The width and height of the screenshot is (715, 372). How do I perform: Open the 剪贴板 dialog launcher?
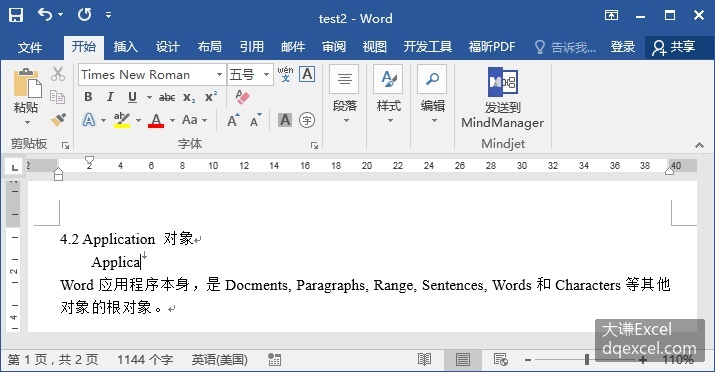coord(66,145)
